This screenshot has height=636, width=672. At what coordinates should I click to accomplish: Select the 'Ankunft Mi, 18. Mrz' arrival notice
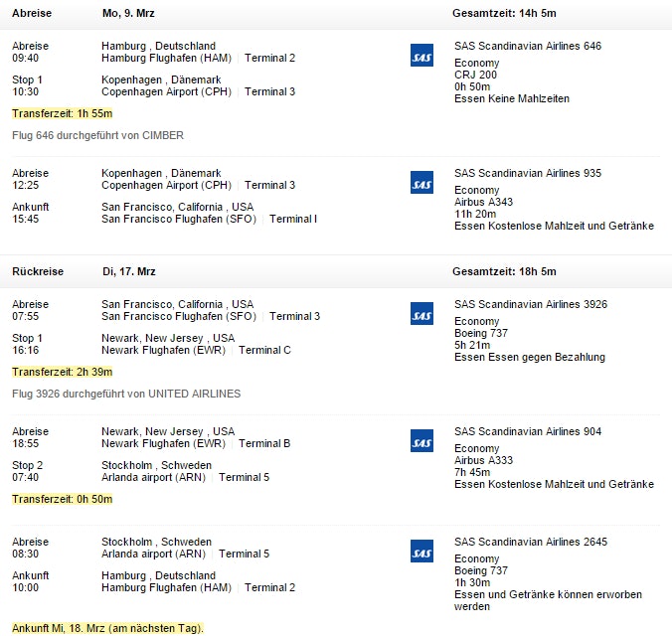pos(107,628)
